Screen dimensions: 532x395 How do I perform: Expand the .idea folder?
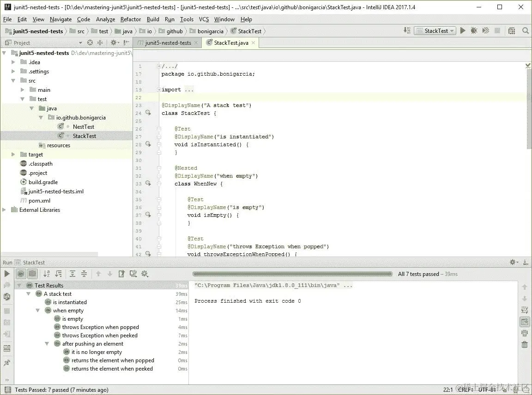13,62
